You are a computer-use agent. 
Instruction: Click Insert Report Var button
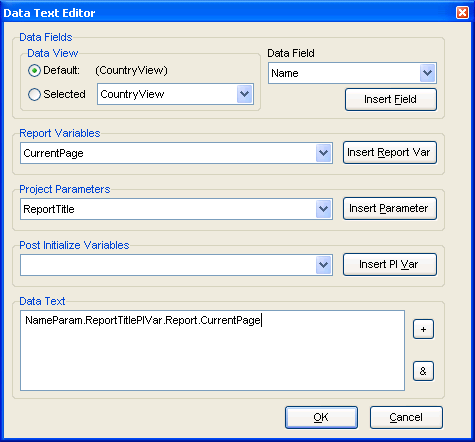pyautogui.click(x=390, y=152)
